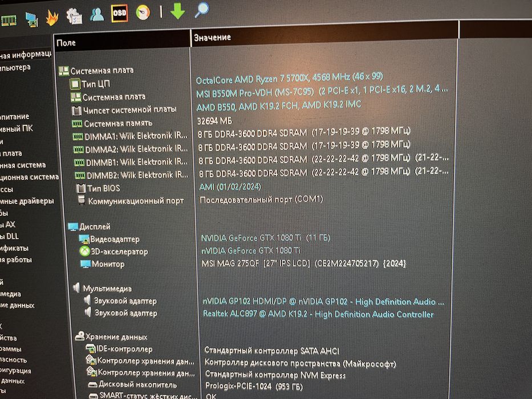Select the first Звуковой адаптер row

(125, 300)
